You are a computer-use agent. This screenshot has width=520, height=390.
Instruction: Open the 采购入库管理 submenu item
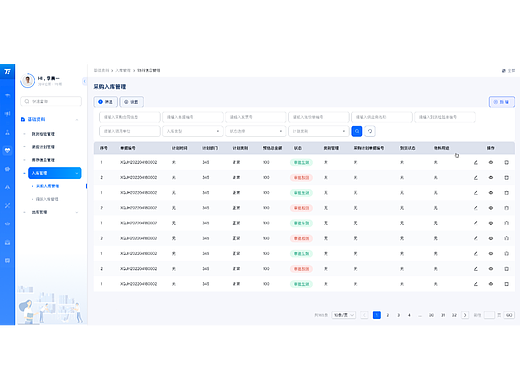pos(47,186)
